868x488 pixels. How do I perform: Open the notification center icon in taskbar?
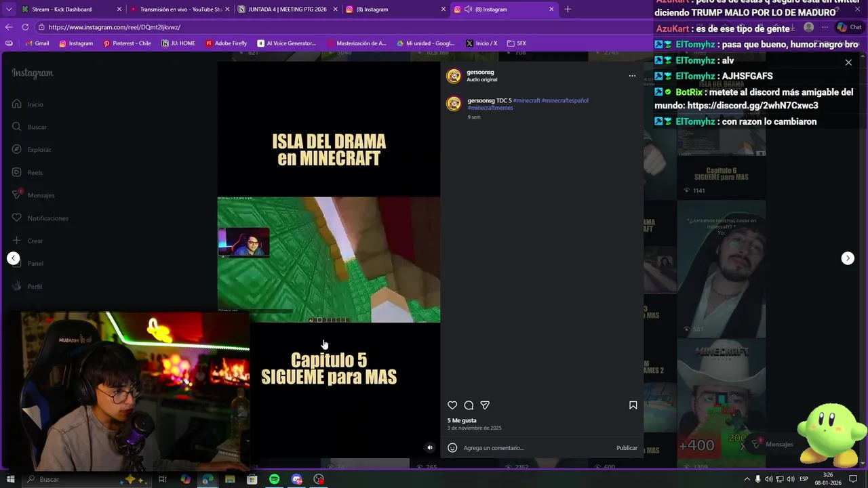tap(853, 479)
